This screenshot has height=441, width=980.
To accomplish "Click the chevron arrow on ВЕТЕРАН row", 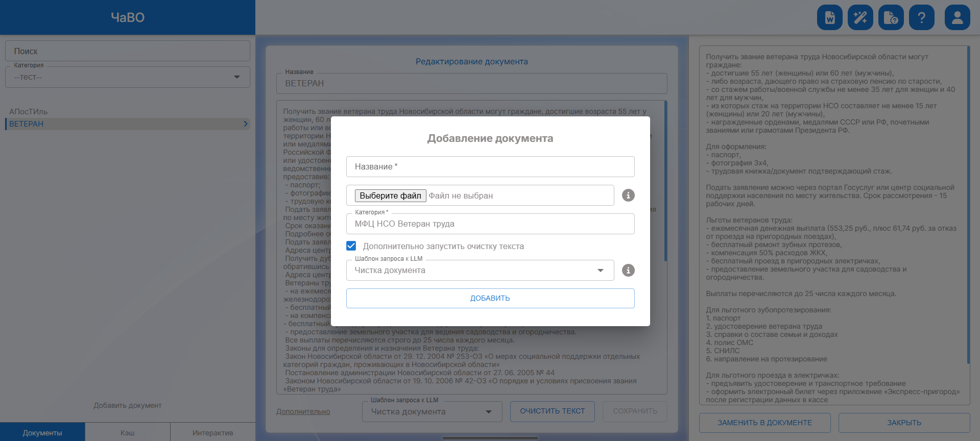I will (x=246, y=124).
